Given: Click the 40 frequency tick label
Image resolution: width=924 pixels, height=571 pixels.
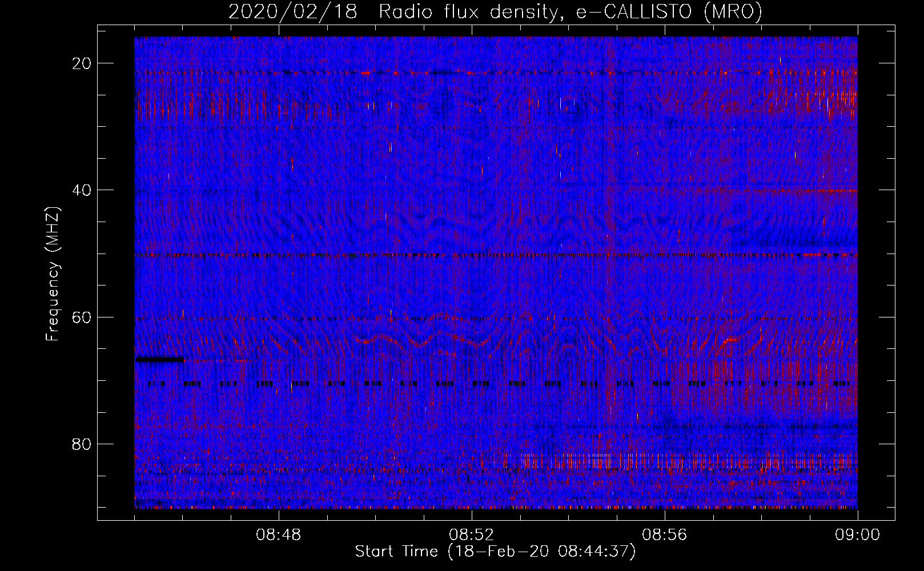Looking at the screenshot, I should pos(82,190).
